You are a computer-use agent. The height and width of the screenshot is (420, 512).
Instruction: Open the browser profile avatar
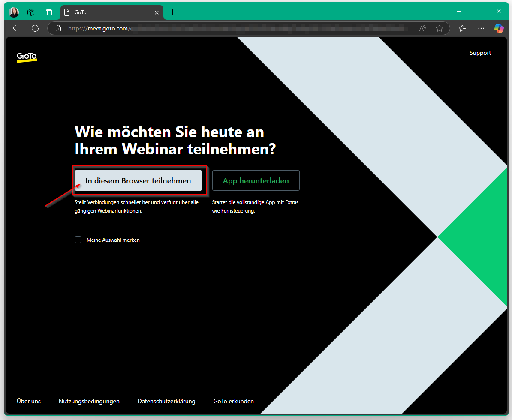pyautogui.click(x=14, y=12)
